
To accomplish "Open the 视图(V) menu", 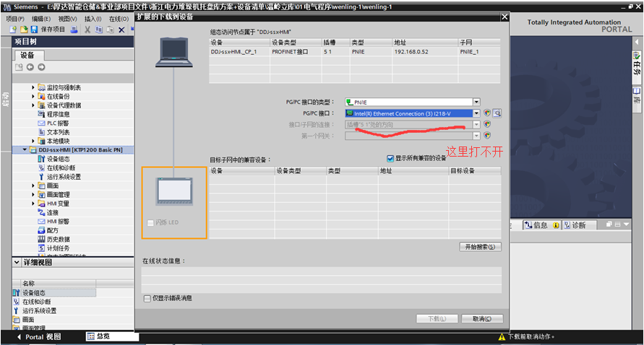I will coord(67,19).
